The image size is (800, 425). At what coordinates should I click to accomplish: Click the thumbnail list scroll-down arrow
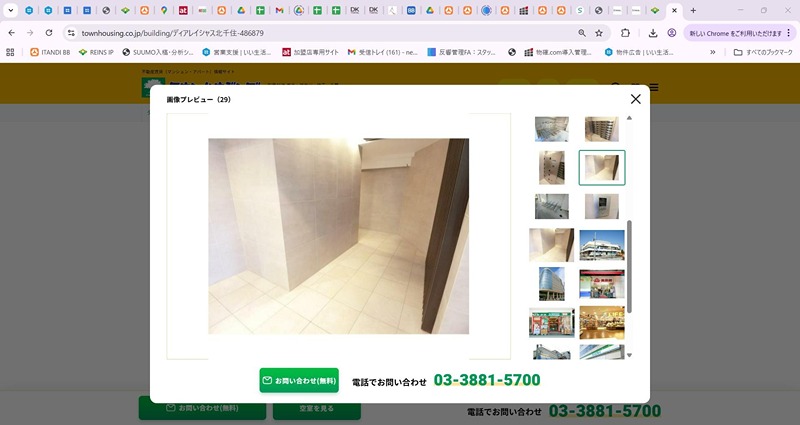click(629, 355)
